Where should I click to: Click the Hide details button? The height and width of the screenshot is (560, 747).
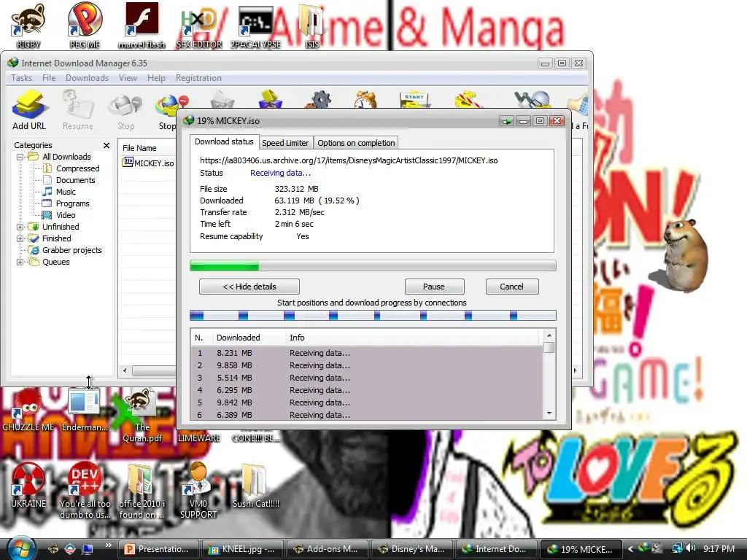click(x=249, y=287)
